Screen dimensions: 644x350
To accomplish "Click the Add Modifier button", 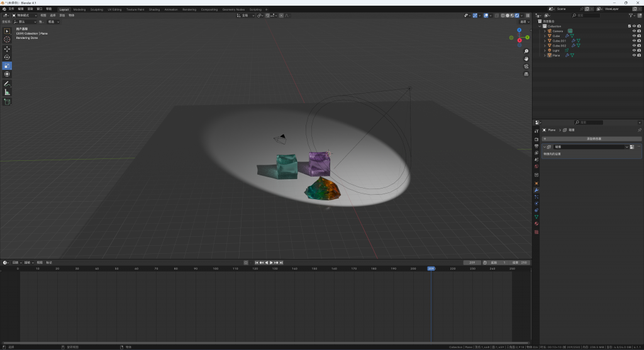I will (594, 138).
